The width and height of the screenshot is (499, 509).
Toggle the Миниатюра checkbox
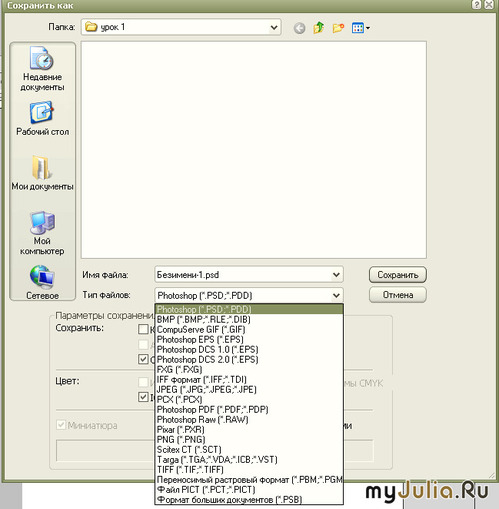click(61, 425)
